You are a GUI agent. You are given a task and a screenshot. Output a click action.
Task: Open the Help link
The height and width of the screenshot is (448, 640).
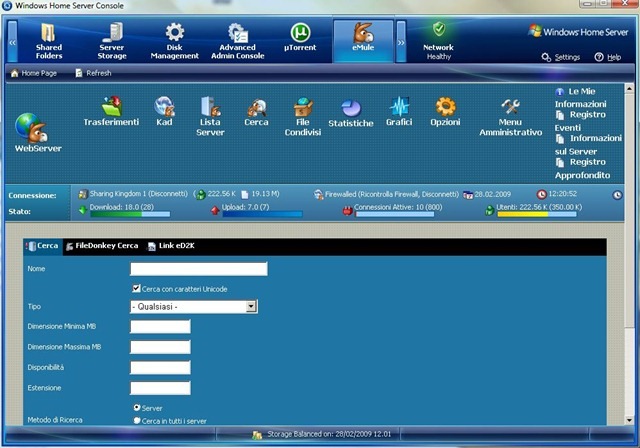pos(608,57)
